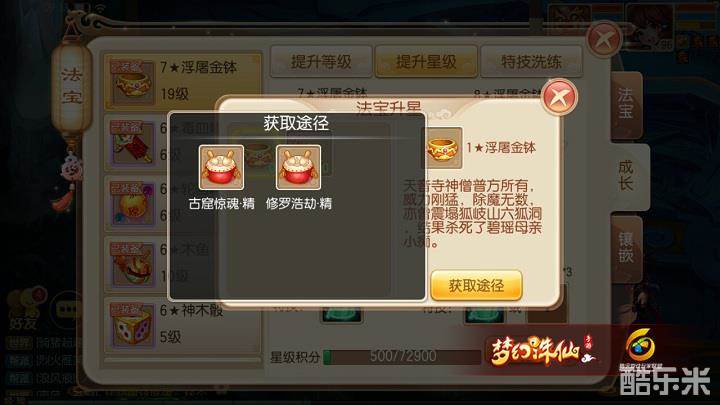Open the 提升等级 tab

[321, 61]
